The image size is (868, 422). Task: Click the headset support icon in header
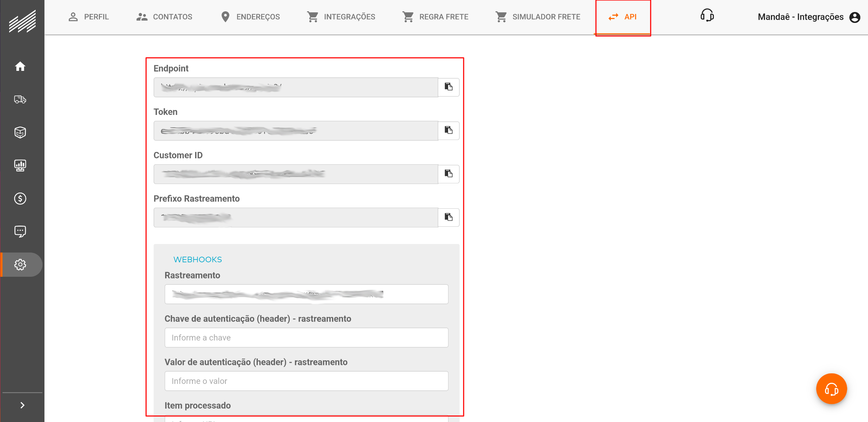click(x=707, y=16)
